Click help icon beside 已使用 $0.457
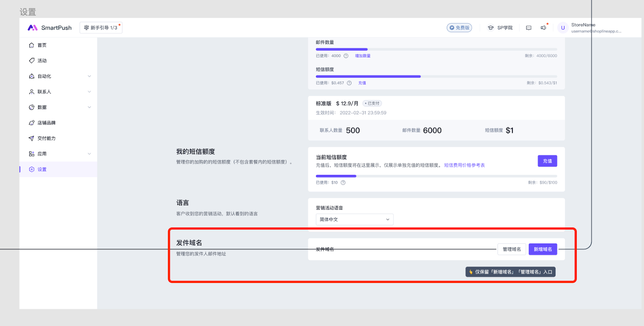Viewport: 644px width, 326px height. (349, 83)
